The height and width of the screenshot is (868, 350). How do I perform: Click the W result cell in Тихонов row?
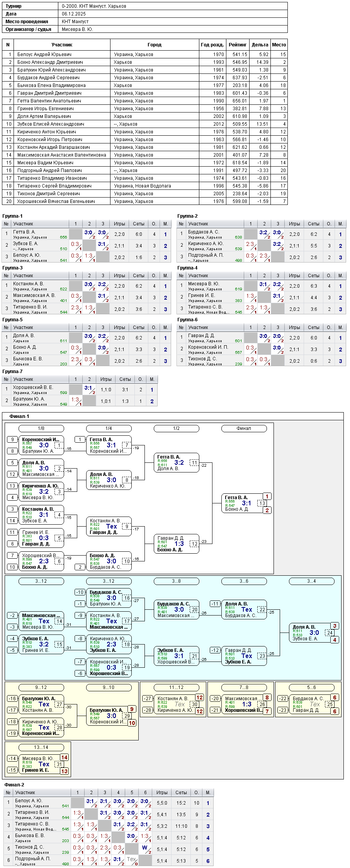pos(145,848)
